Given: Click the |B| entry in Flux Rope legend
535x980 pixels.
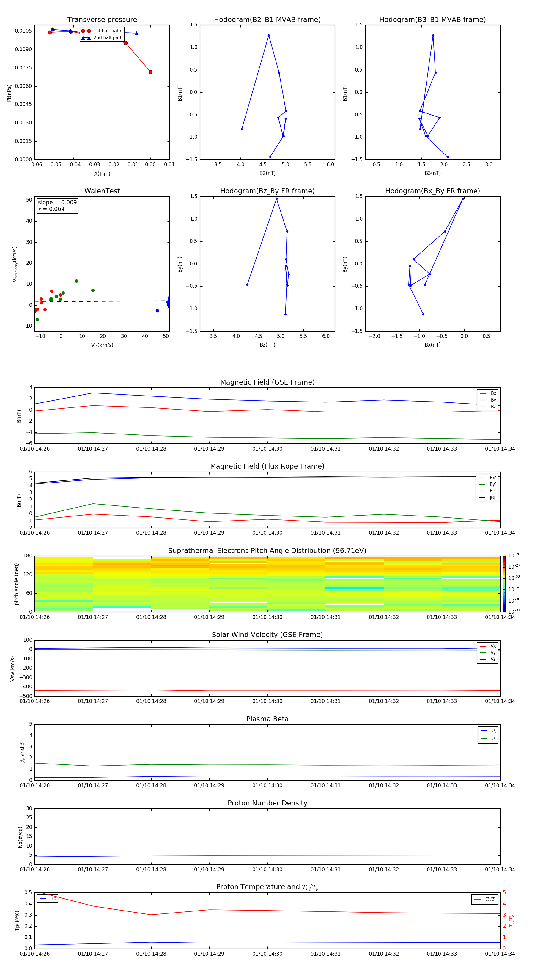Looking at the screenshot, I should (x=487, y=498).
